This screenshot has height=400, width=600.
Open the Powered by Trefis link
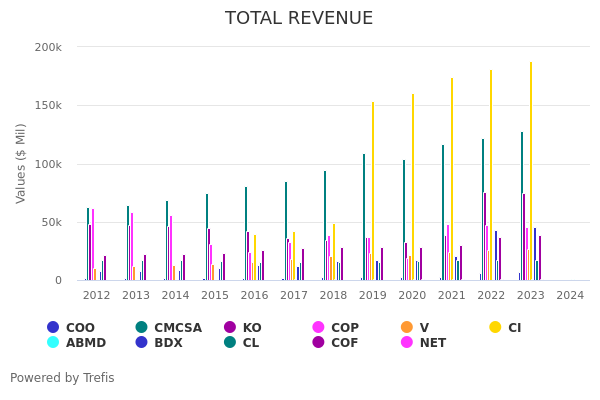(x=62, y=378)
